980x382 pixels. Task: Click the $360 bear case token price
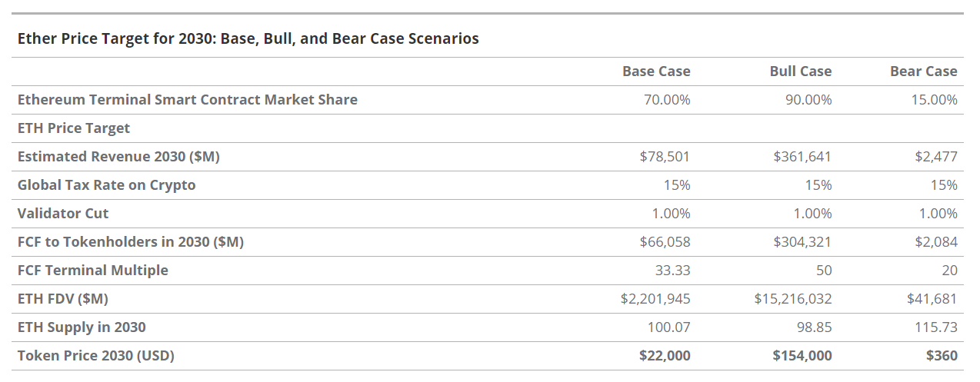point(942,356)
